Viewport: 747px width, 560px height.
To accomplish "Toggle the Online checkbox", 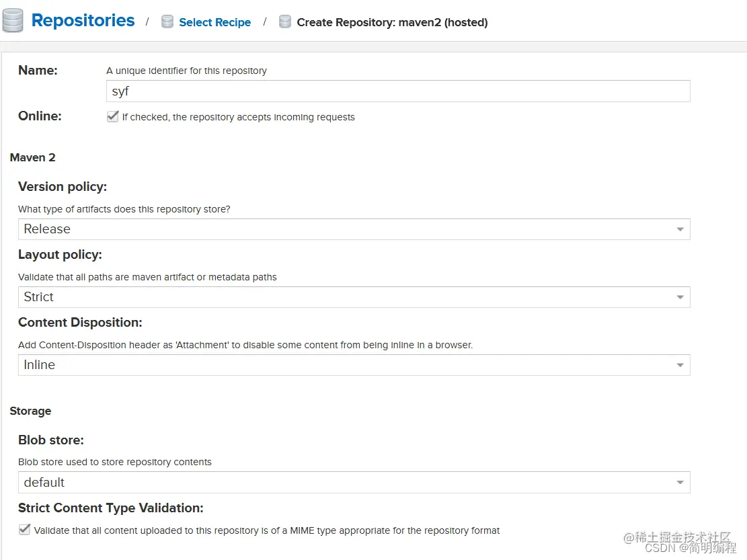I will (113, 117).
